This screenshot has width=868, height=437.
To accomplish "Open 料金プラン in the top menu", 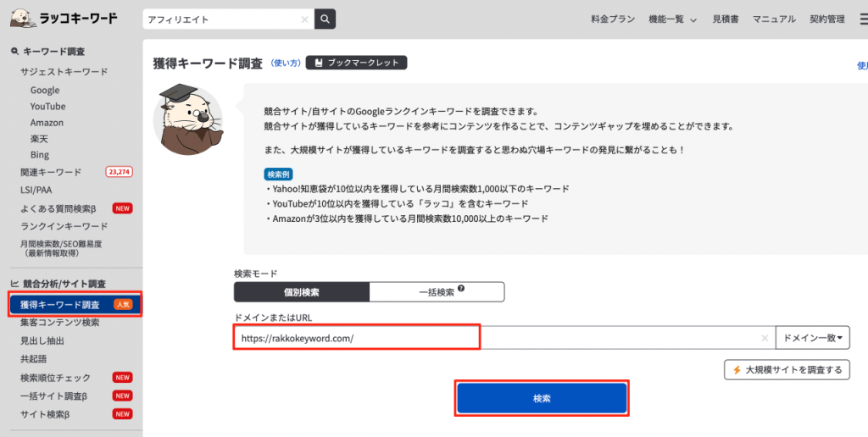I will (x=613, y=19).
